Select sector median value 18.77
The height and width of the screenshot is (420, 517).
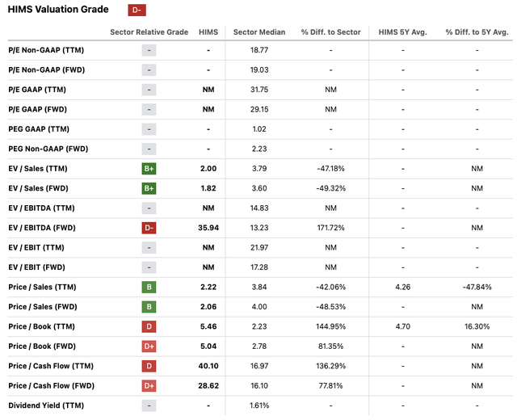259,50
